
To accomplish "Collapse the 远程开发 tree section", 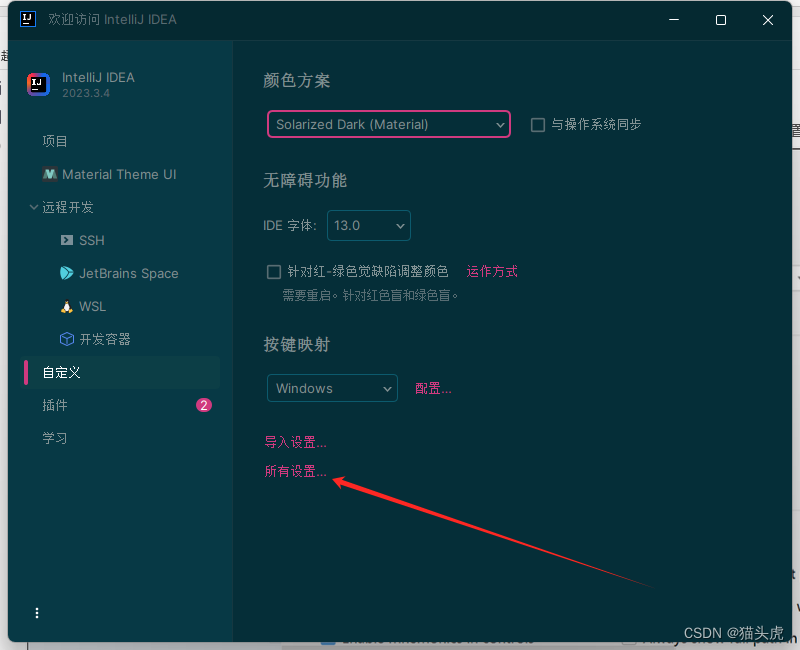I will (x=34, y=207).
